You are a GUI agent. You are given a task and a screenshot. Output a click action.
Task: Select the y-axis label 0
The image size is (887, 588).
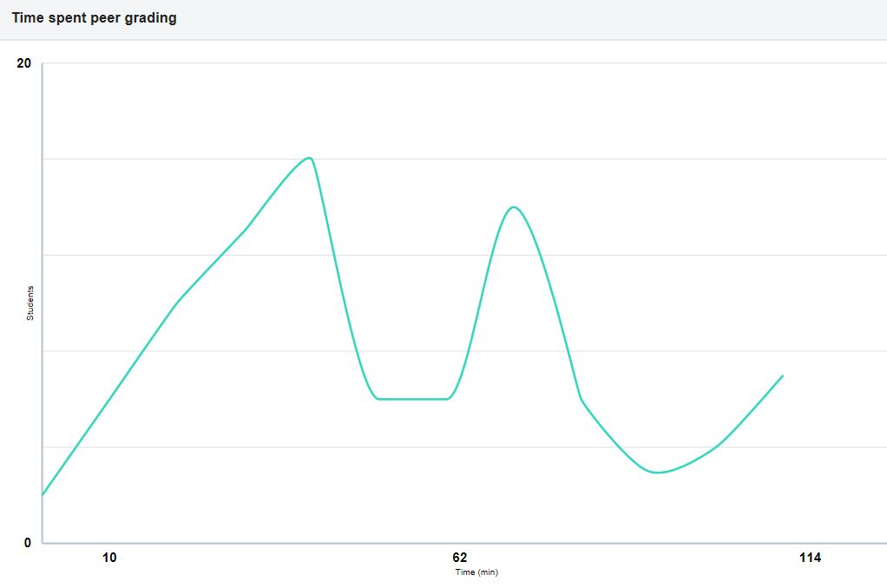pyautogui.click(x=28, y=543)
